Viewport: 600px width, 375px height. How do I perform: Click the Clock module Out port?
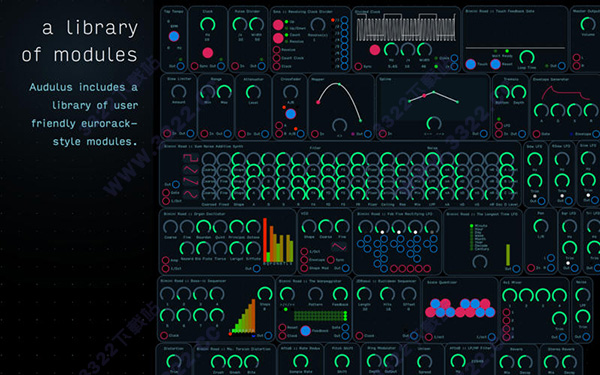[221, 66]
